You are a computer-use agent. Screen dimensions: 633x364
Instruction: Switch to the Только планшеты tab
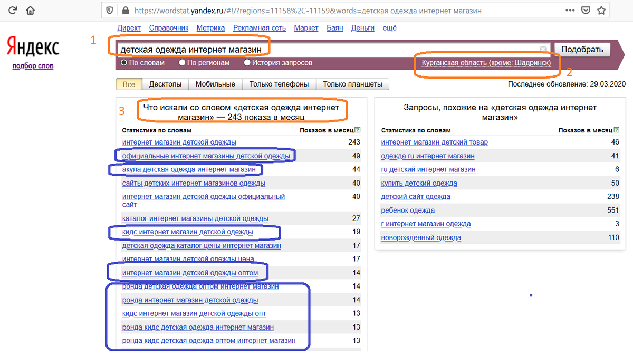click(353, 84)
